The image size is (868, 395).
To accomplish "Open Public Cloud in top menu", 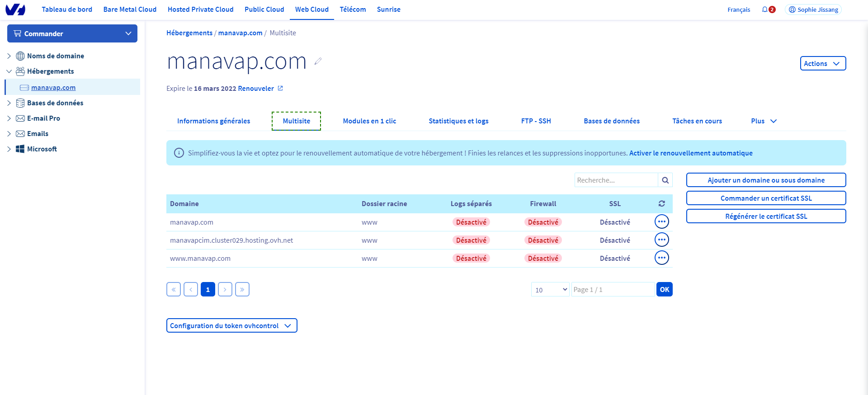I will (x=264, y=9).
